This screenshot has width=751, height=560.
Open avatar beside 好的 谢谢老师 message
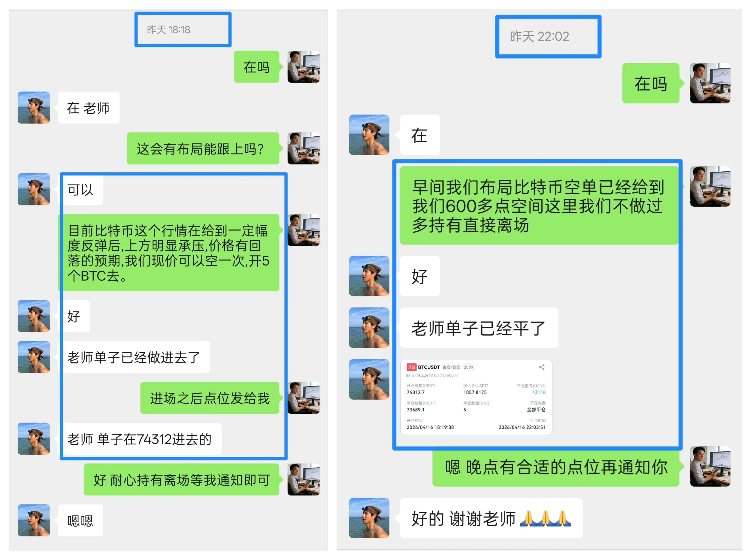(x=369, y=518)
